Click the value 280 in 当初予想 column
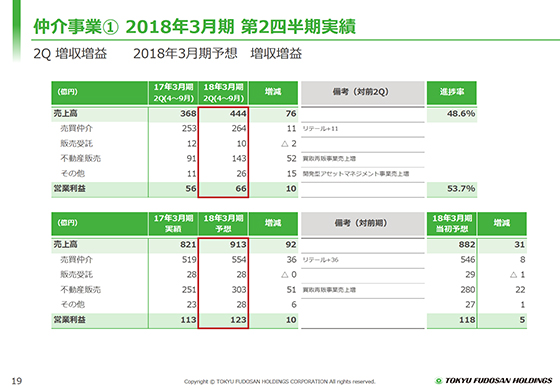560x388 pixels. tap(468, 289)
